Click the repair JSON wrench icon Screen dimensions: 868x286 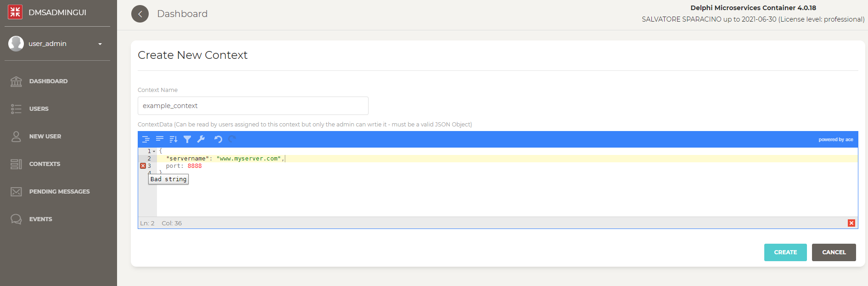(x=201, y=139)
